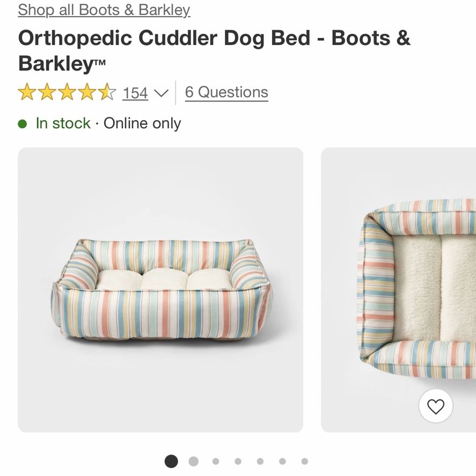Viewport: 476px width, 476px height.
Task: Expand the ratings dropdown chevron
Action: point(161,93)
